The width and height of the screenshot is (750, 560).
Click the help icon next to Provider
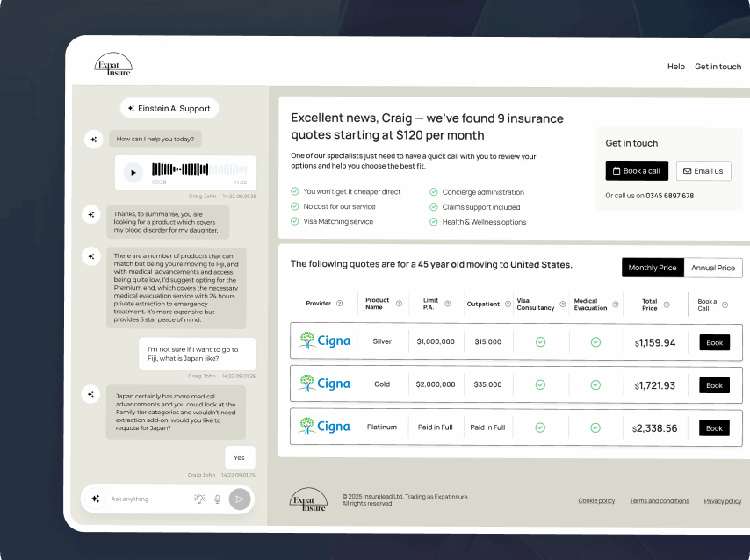point(340,304)
